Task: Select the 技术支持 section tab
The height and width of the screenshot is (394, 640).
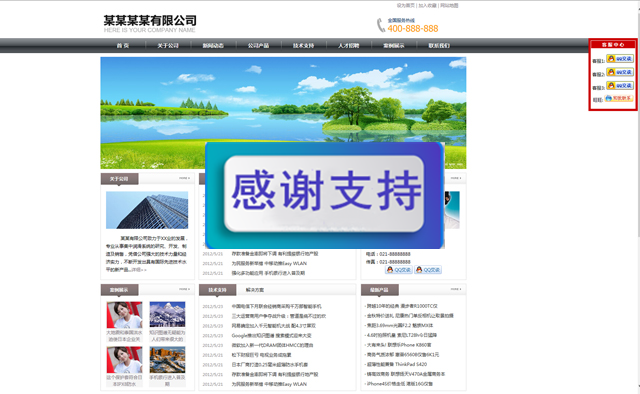Action: point(218,290)
